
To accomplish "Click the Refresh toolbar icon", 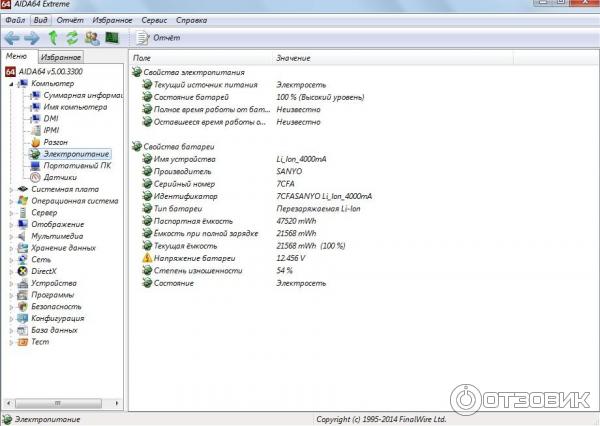I will click(x=72, y=38).
